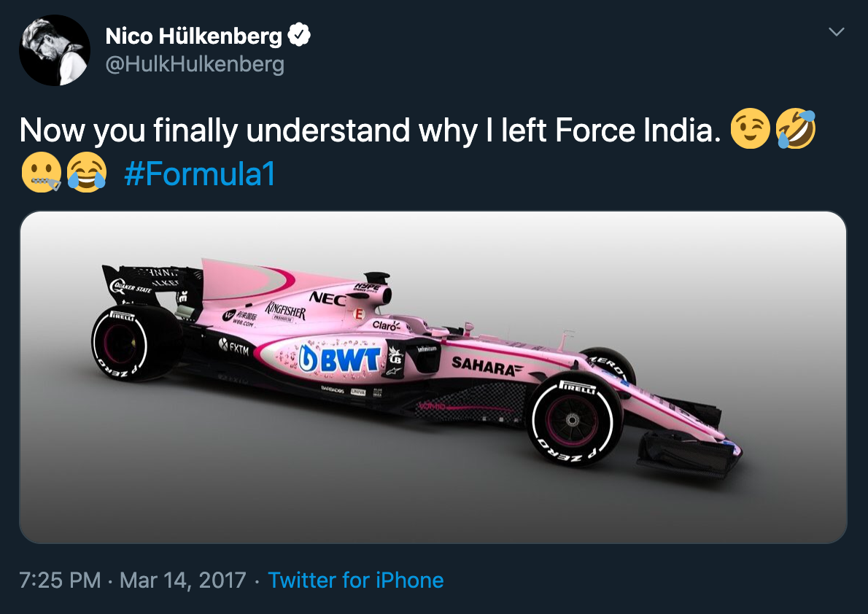
Task: Click the #Formula1 hashtag
Action: pyautogui.click(x=199, y=175)
